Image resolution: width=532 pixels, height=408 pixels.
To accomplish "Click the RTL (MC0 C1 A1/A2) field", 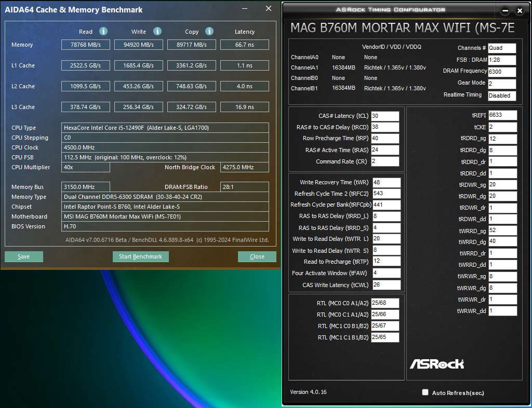I will (385, 315).
